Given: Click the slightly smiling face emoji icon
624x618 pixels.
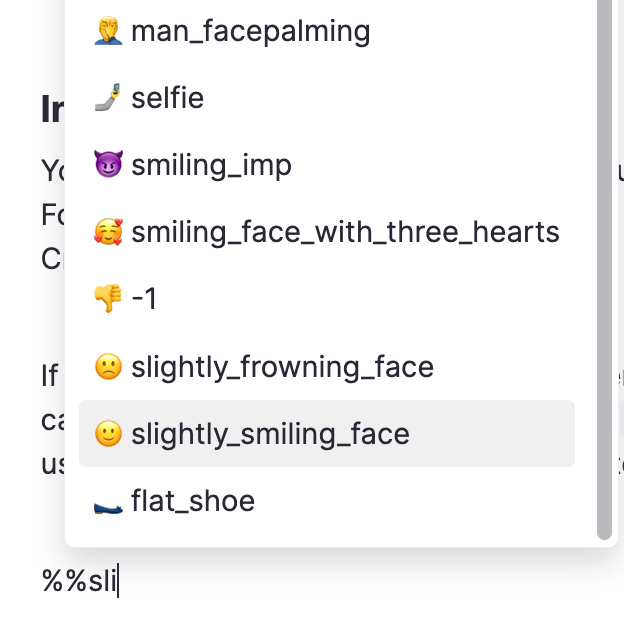Looking at the screenshot, I should pyautogui.click(x=107, y=434).
